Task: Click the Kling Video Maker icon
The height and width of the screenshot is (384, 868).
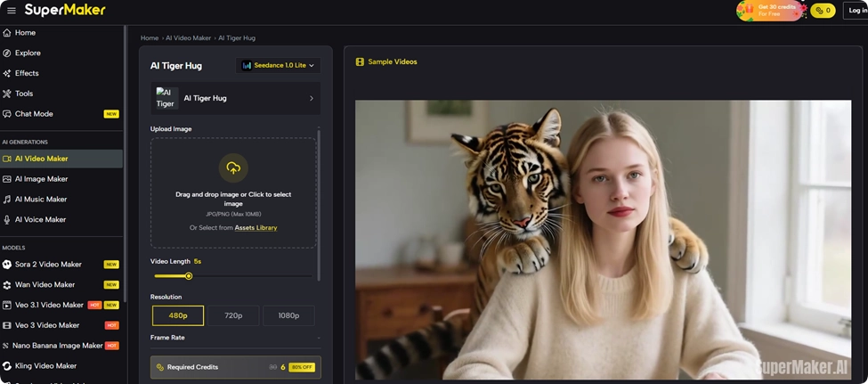Action: click(6, 366)
